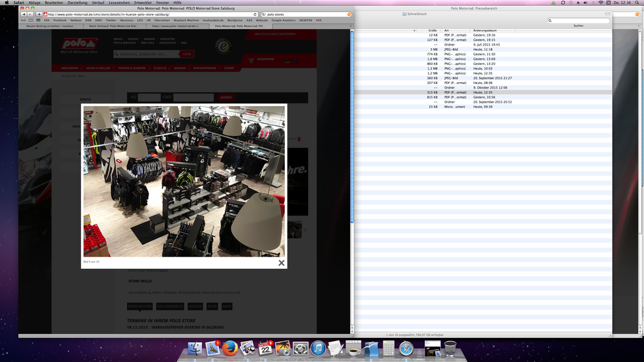Screen dimensions: 644x362
Task: Open System Preferences gear in the Dock
Action: coord(300,348)
